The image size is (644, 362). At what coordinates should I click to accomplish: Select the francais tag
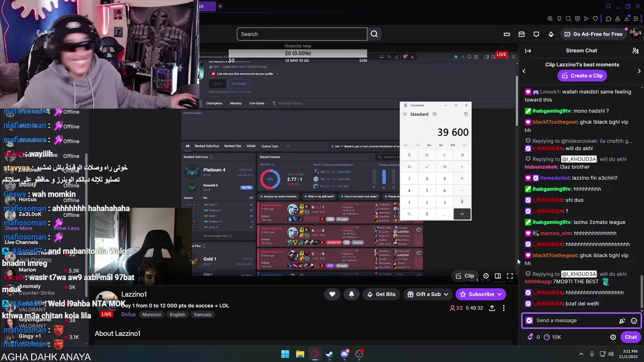click(x=203, y=315)
